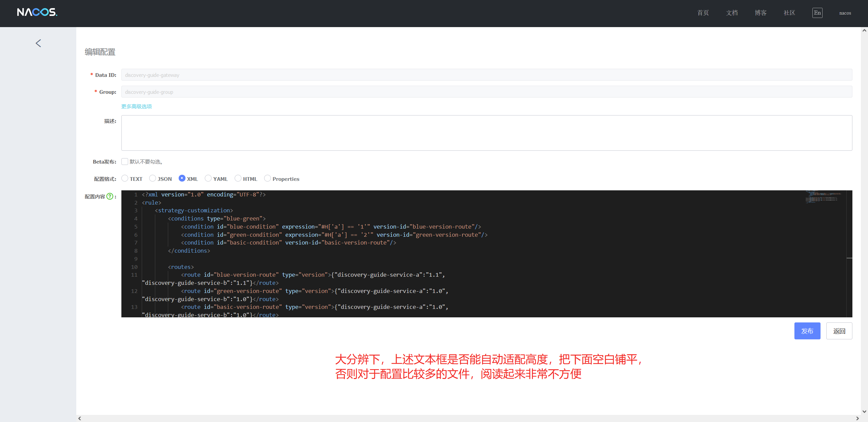Viewport: 868px width, 422px height.
Task: Select the Properties format radio button
Action: pos(268,178)
